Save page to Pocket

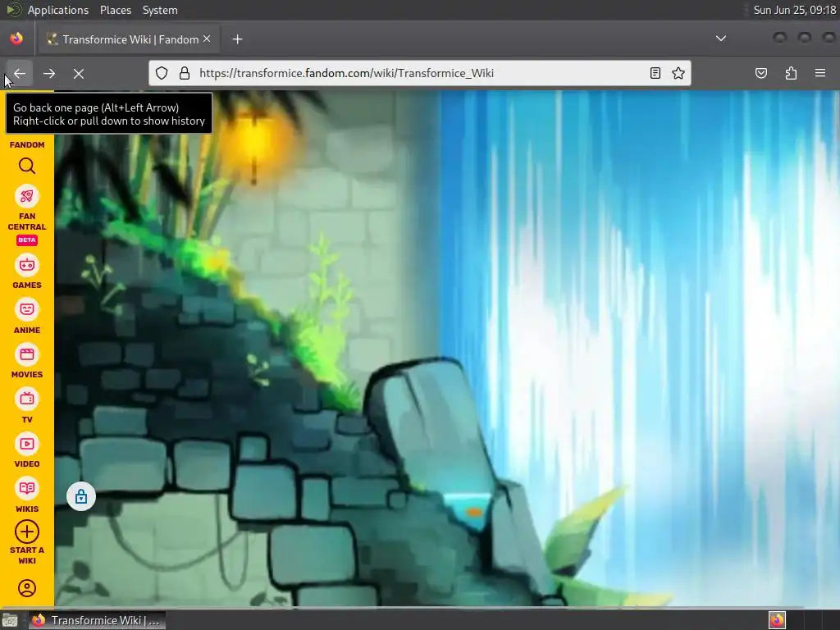click(760, 73)
